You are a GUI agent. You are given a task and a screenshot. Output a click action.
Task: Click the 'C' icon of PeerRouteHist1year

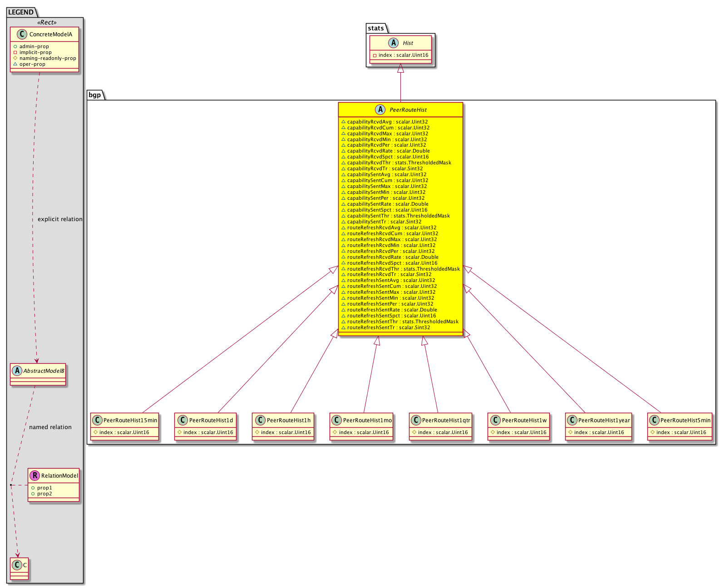click(572, 420)
